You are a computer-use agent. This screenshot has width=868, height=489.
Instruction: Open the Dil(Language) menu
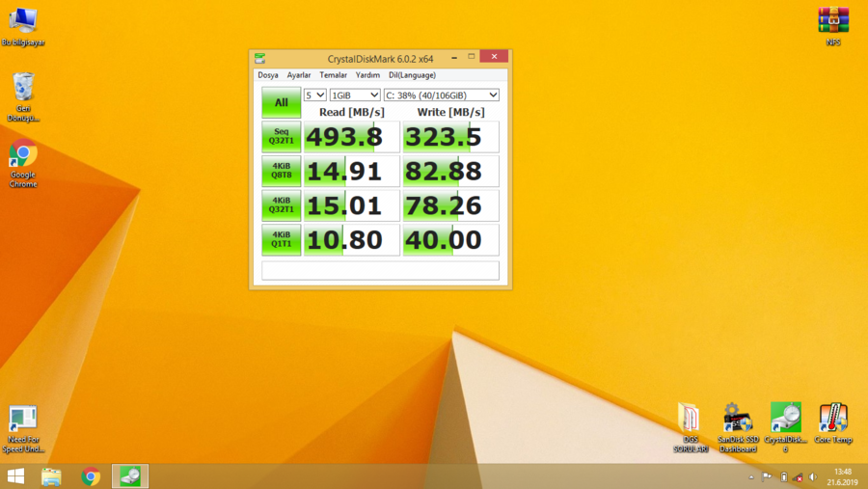[412, 75]
